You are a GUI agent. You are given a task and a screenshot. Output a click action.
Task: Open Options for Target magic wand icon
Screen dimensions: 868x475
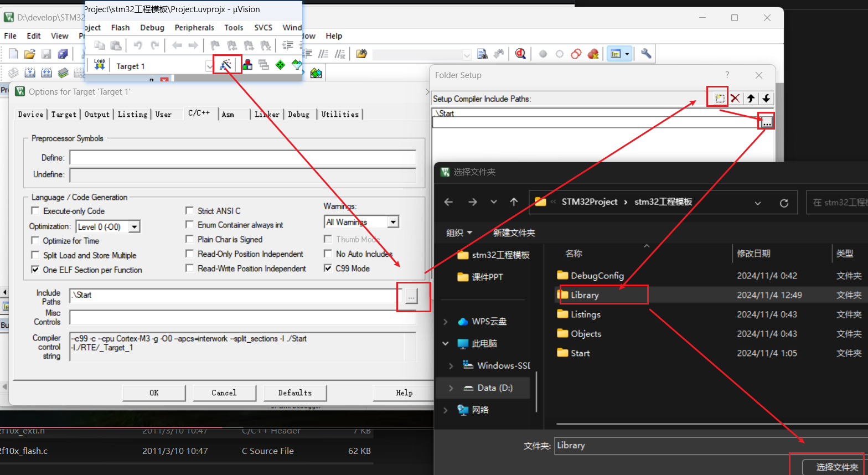(226, 65)
